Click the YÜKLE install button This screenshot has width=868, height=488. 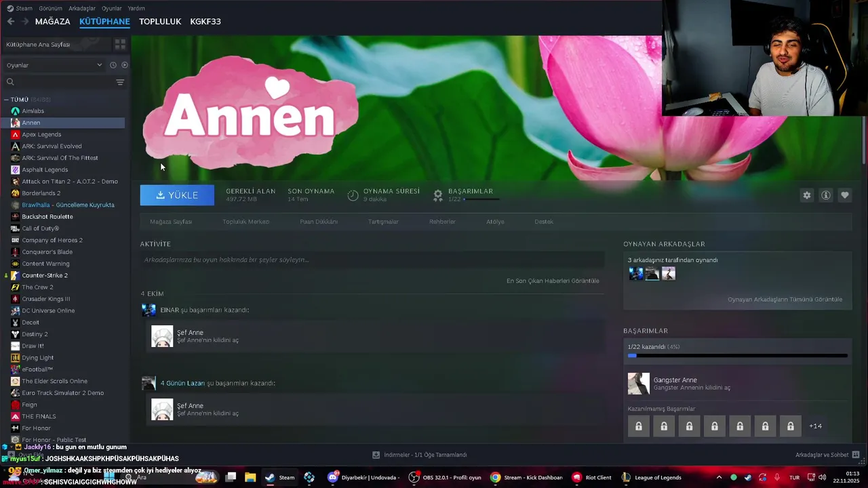[177, 195]
